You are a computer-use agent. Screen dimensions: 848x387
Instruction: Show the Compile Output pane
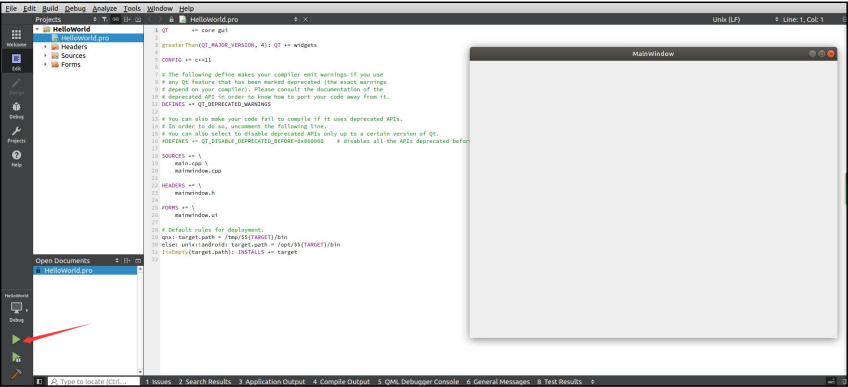pos(341,382)
